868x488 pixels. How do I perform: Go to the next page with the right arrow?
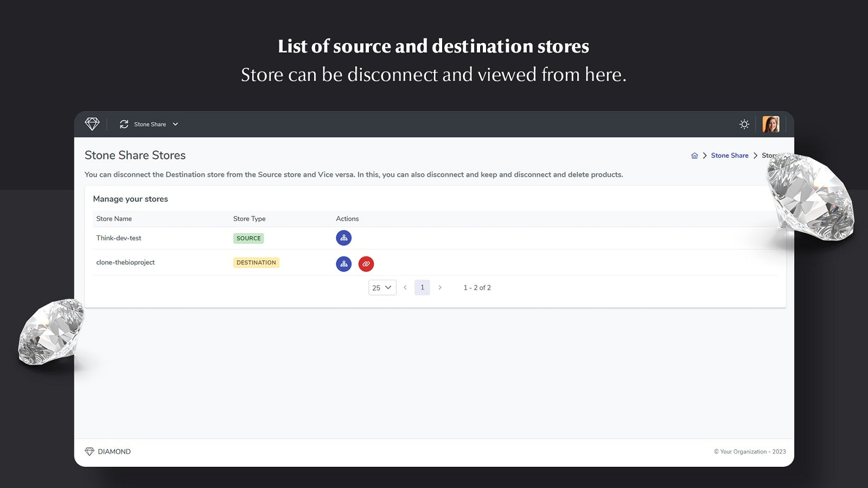tap(440, 287)
